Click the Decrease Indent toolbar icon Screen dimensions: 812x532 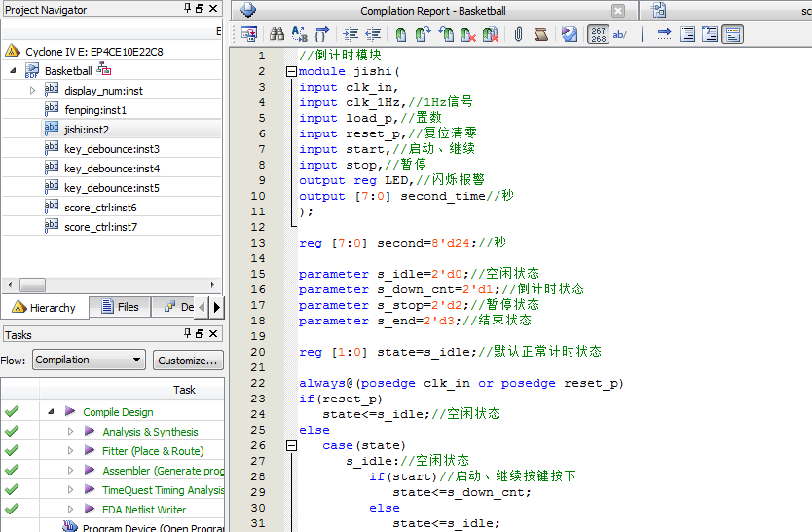(x=372, y=35)
